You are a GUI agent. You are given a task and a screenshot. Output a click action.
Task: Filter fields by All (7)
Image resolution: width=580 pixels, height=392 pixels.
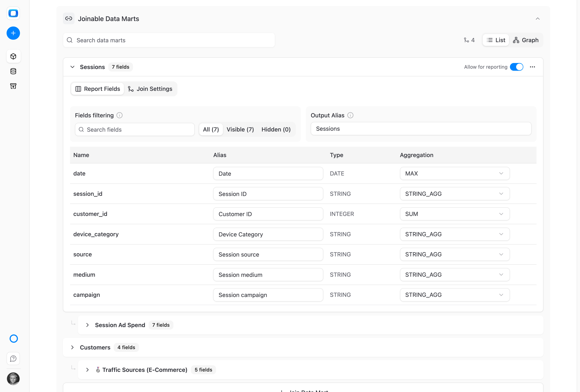click(211, 130)
